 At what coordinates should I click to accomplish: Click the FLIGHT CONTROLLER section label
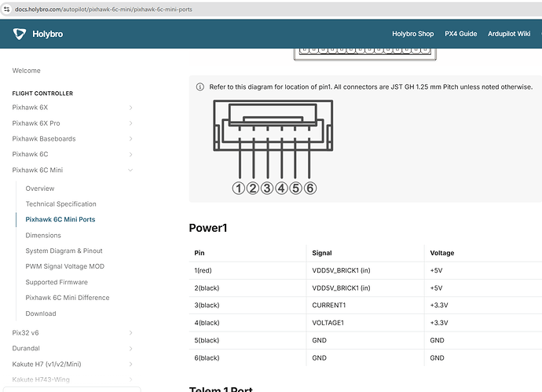click(x=42, y=93)
